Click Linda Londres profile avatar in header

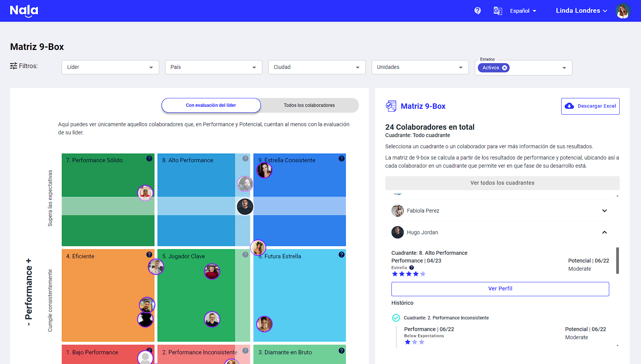(x=623, y=11)
